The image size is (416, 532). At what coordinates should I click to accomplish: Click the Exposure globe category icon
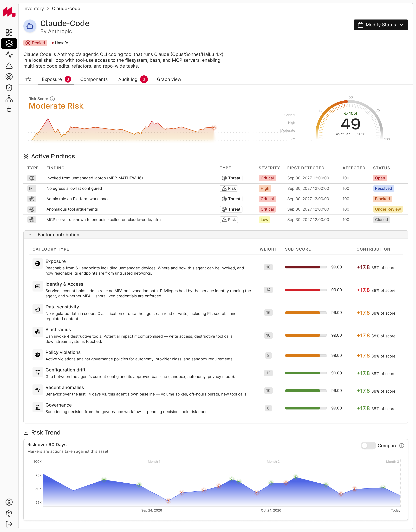pos(38,264)
